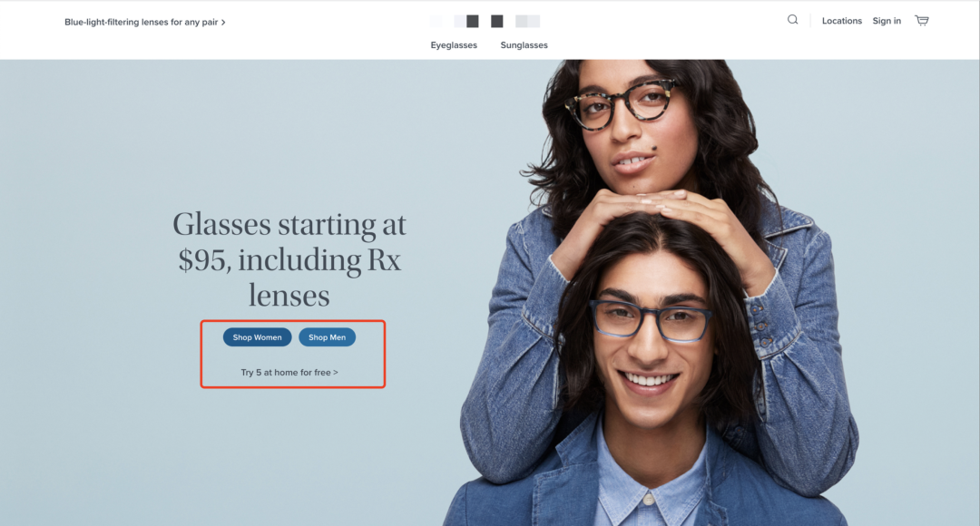The image size is (980, 526).
Task: Click the Sign in link
Action: (887, 21)
